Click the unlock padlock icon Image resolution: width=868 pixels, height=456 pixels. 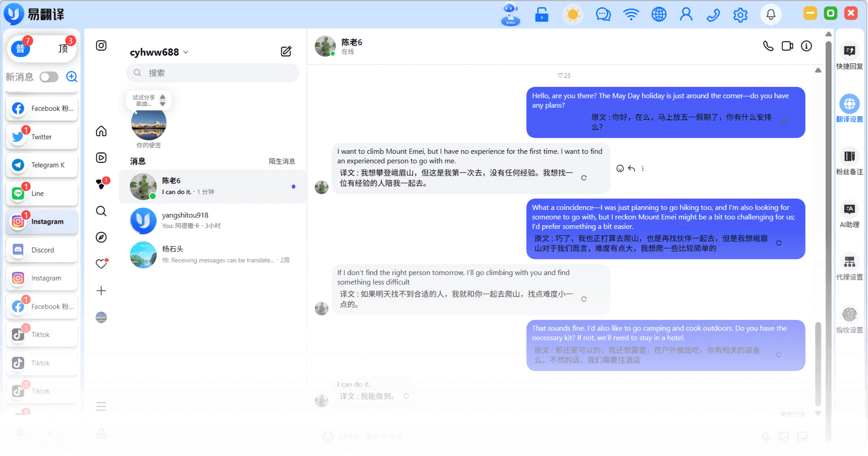click(x=541, y=14)
